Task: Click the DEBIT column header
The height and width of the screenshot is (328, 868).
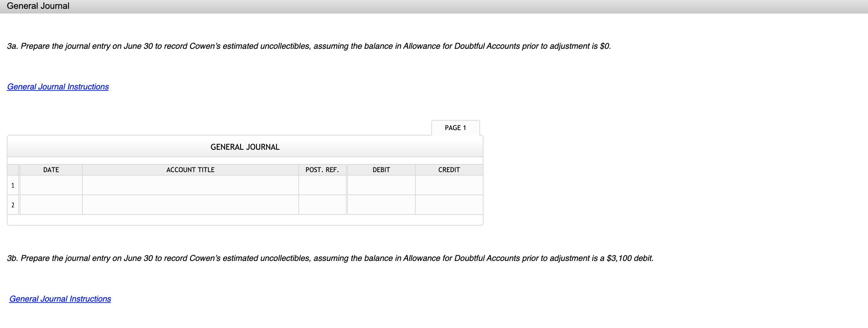Action: pos(381,170)
